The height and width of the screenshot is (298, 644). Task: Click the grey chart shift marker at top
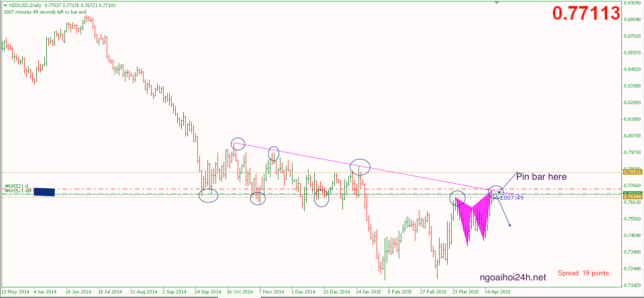click(497, 3)
